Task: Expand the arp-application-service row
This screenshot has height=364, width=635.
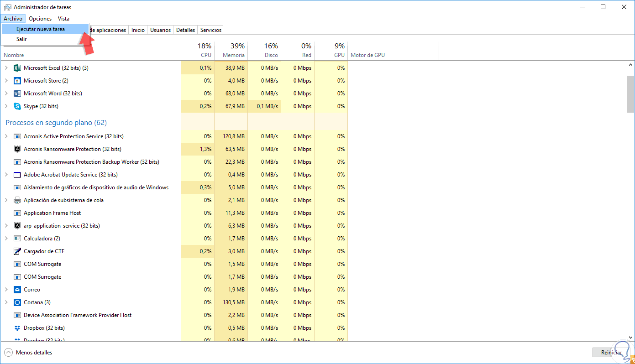Action: coord(6,226)
